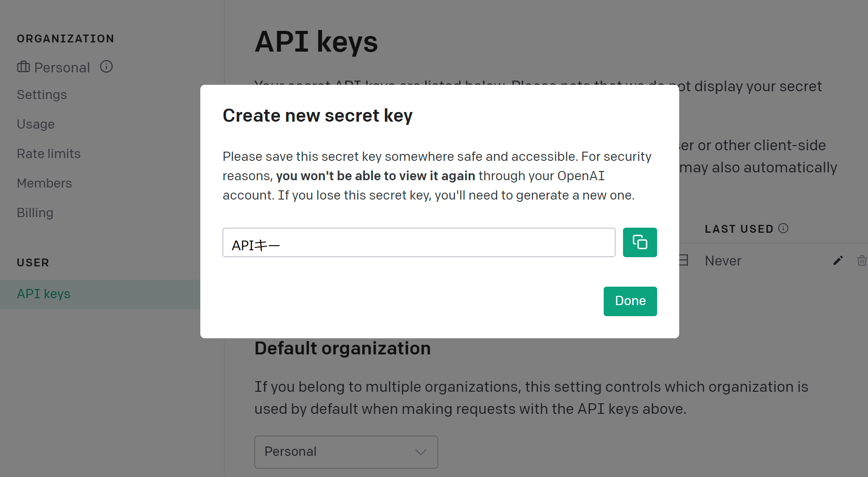Click the info icon beside LAST USED
The height and width of the screenshot is (477, 868).
point(783,229)
